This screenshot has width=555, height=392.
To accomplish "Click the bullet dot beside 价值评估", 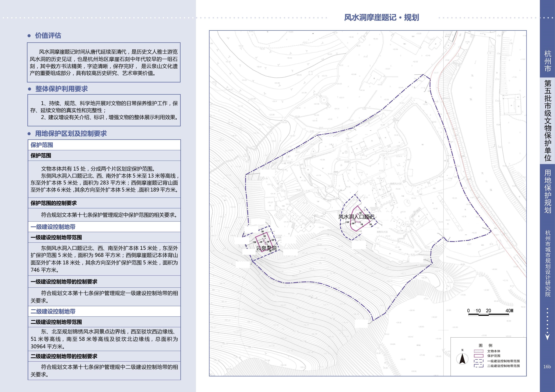I will tap(29, 36).
